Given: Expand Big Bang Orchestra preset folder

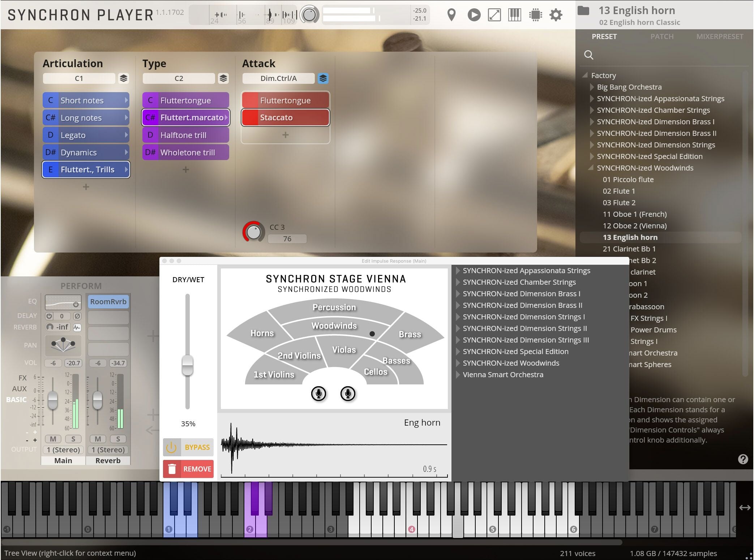Looking at the screenshot, I should pyautogui.click(x=592, y=87).
